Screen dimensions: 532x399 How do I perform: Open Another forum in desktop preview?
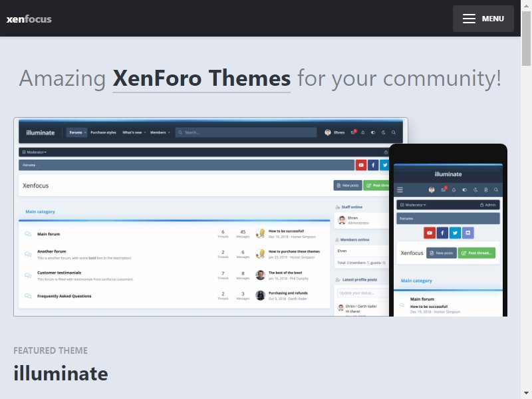click(52, 251)
